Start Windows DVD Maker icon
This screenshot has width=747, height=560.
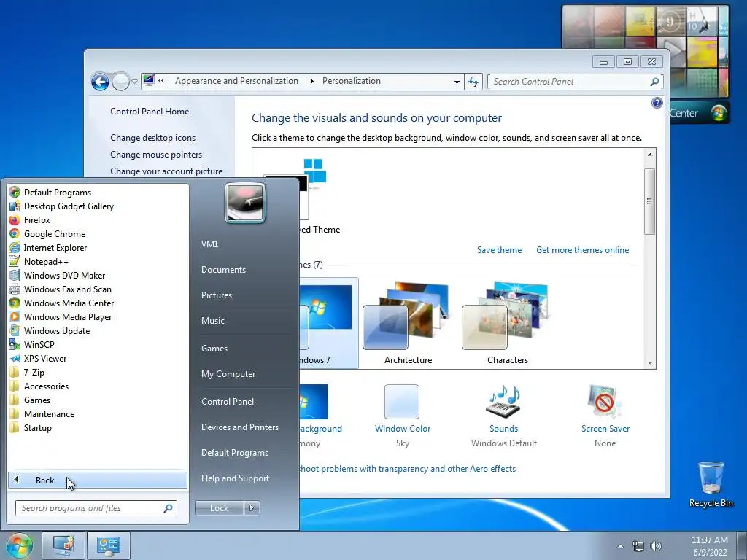pyautogui.click(x=15, y=275)
